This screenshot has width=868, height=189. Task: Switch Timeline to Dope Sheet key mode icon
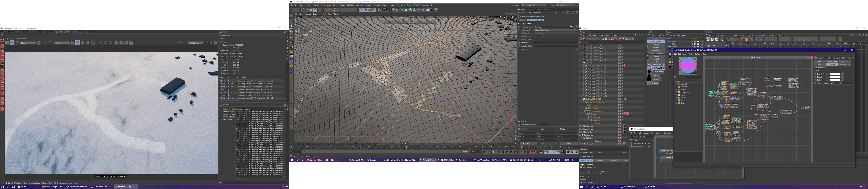click(x=708, y=39)
